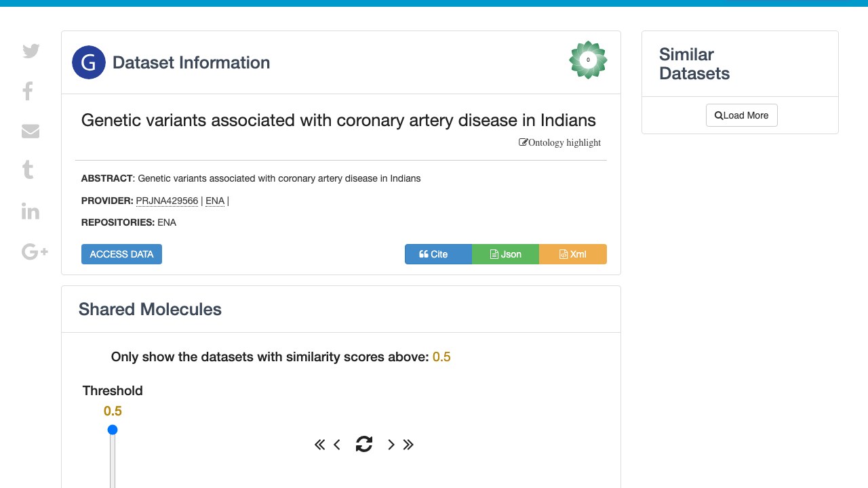
Task: Go to previous page single-left chevron
Action: (x=337, y=445)
